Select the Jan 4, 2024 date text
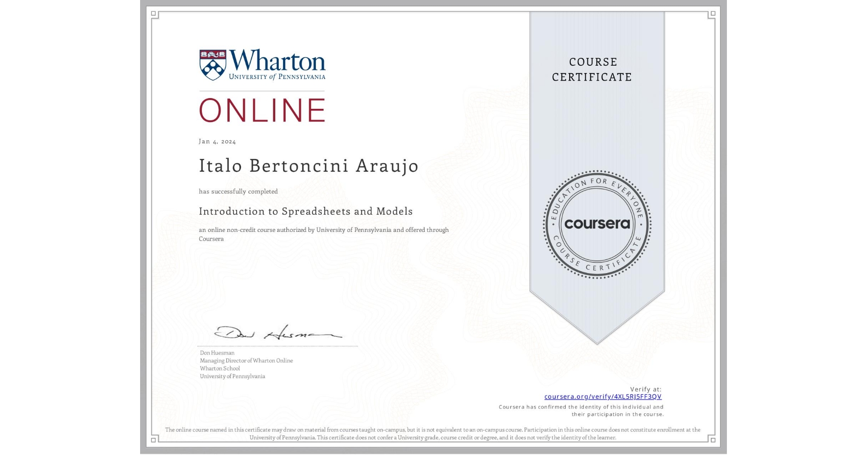868x455 pixels. click(x=217, y=141)
